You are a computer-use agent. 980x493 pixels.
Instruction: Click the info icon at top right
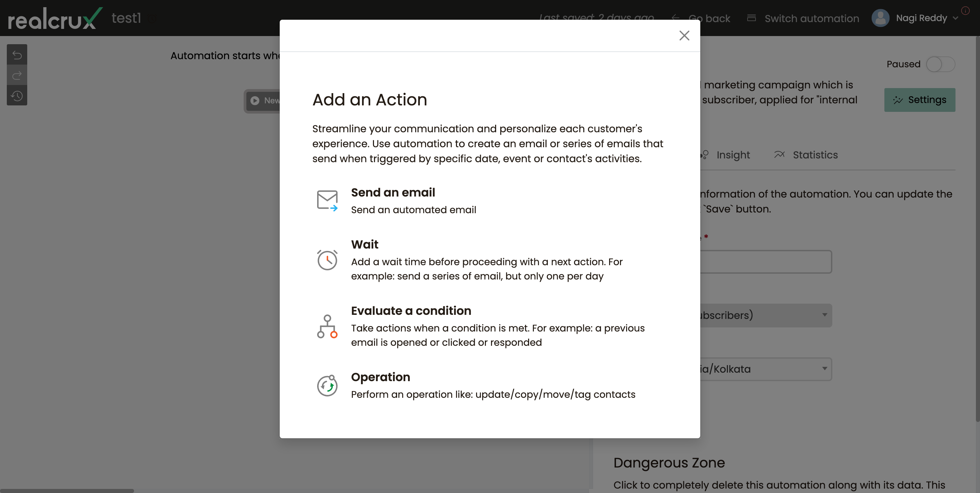tap(965, 11)
